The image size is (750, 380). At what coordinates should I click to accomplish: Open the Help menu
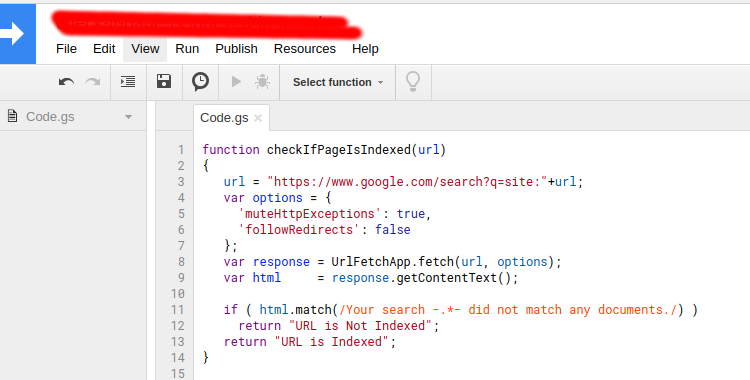coord(365,49)
